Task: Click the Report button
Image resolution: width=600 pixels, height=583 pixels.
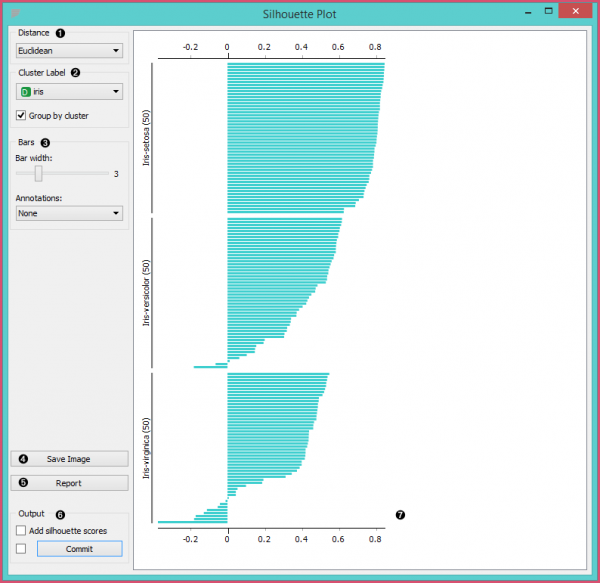Action: (x=69, y=483)
